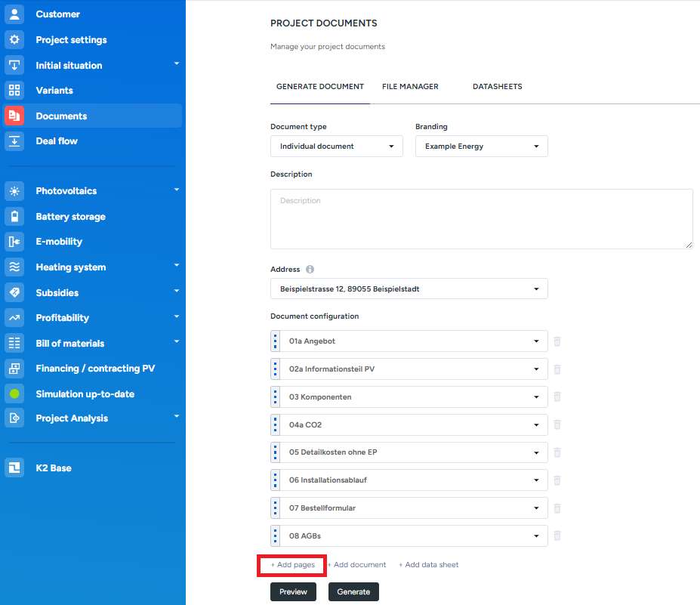Viewport: 700px width, 605px height.
Task: Open the K2 Base icon
Action: 14,468
